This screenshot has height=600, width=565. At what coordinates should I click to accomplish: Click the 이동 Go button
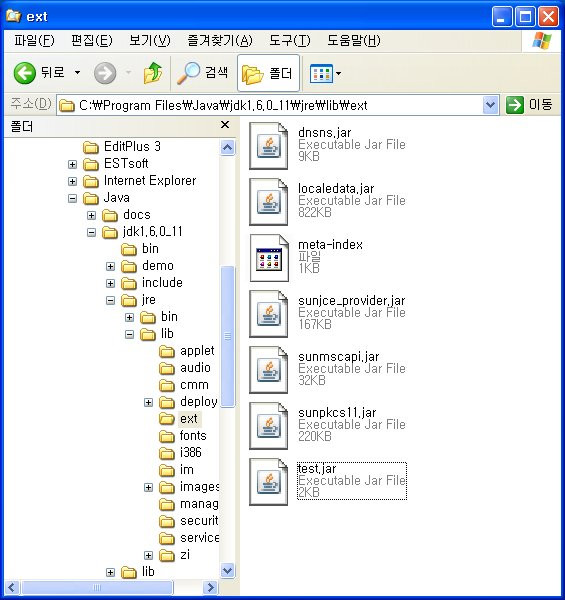529,104
